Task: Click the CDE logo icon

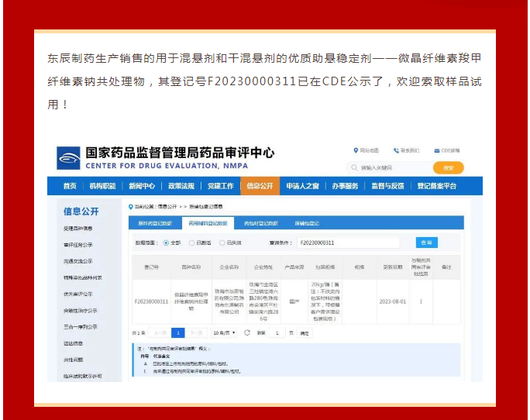Action: coord(69,157)
